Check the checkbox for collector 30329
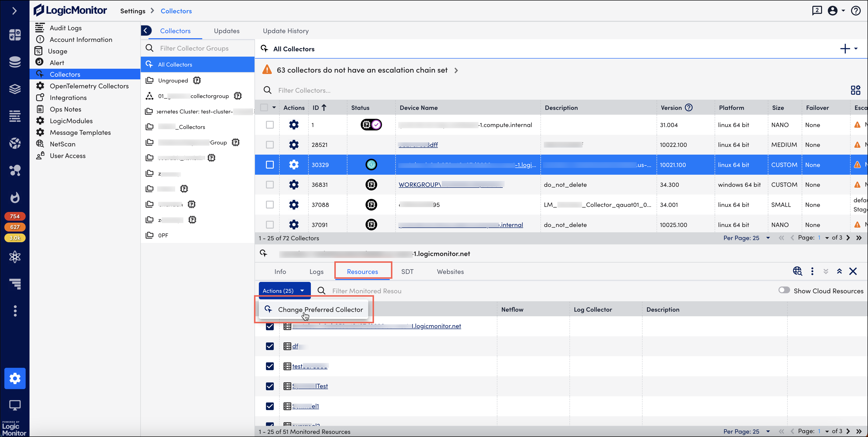Screen dimensions: 868x437 [x=269, y=165]
